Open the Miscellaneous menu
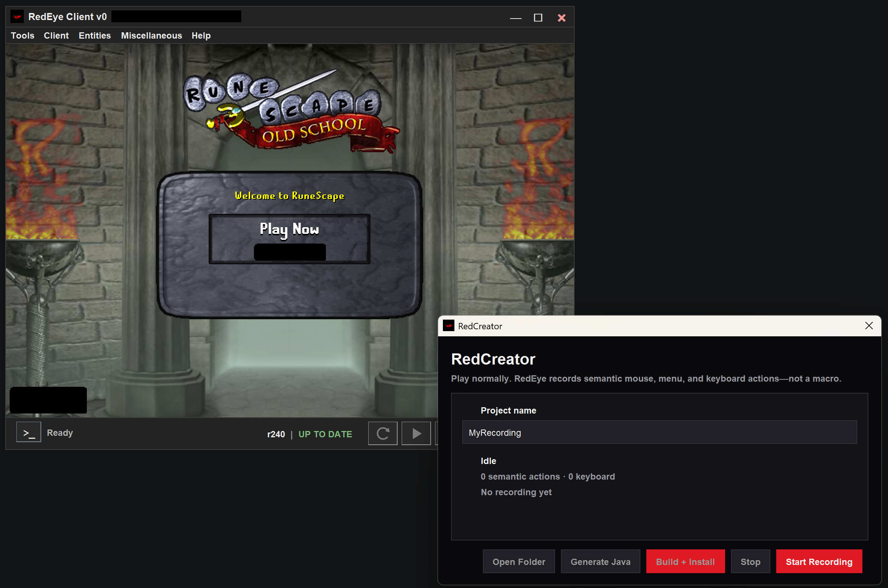The image size is (888, 588). pos(151,36)
